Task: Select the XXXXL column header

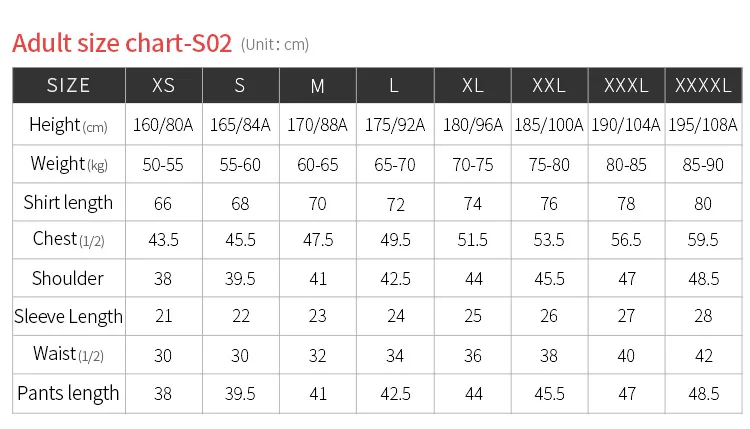Action: pyautogui.click(x=703, y=85)
